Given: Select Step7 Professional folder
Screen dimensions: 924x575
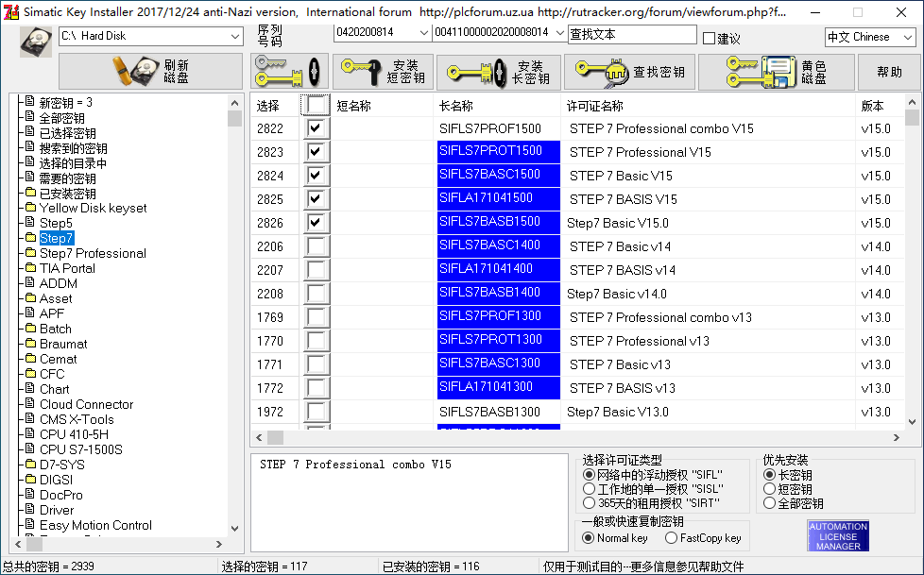Looking at the screenshot, I should [93, 253].
